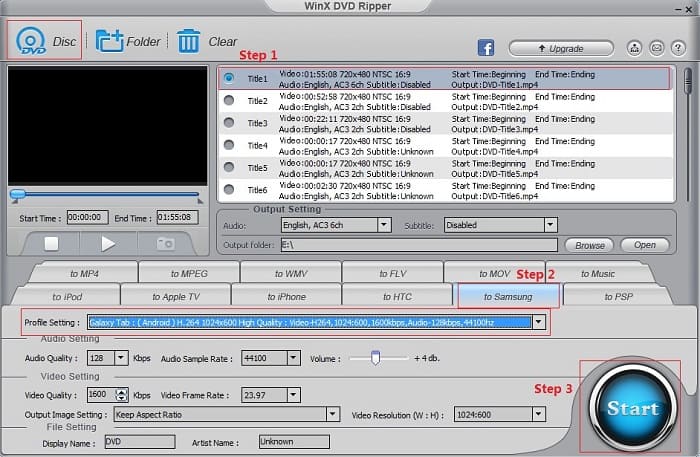The width and height of the screenshot is (700, 457).
Task: Switch to the to FLV tab
Action: 393,273
